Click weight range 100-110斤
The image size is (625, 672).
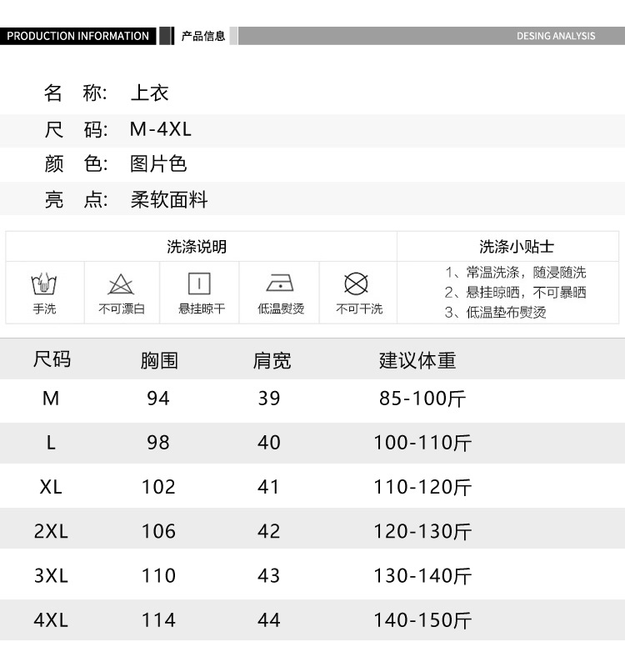coord(422,444)
